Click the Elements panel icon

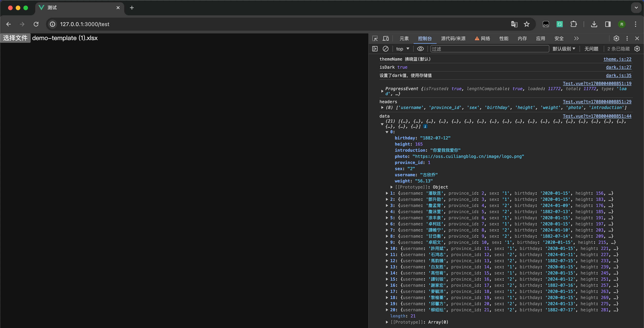click(403, 38)
